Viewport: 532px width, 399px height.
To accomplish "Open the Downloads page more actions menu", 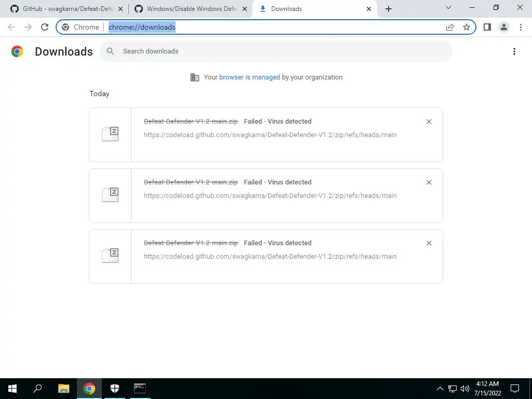I will 514,51.
